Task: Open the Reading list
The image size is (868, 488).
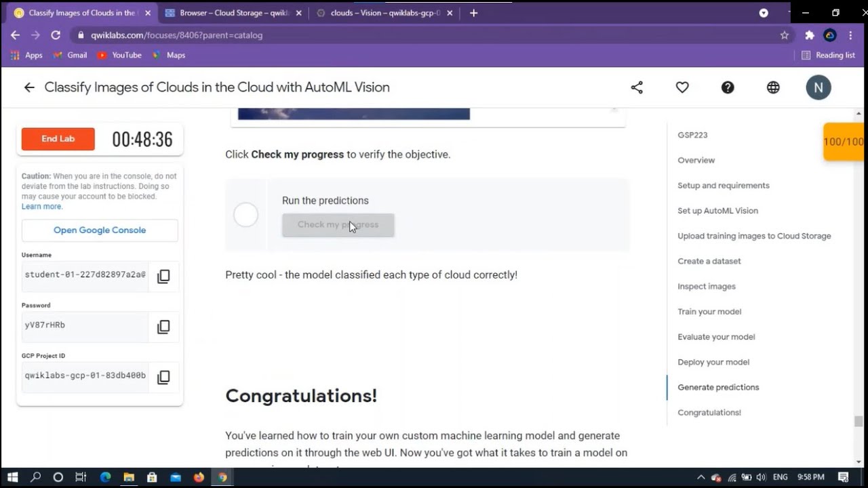Action: coord(828,56)
